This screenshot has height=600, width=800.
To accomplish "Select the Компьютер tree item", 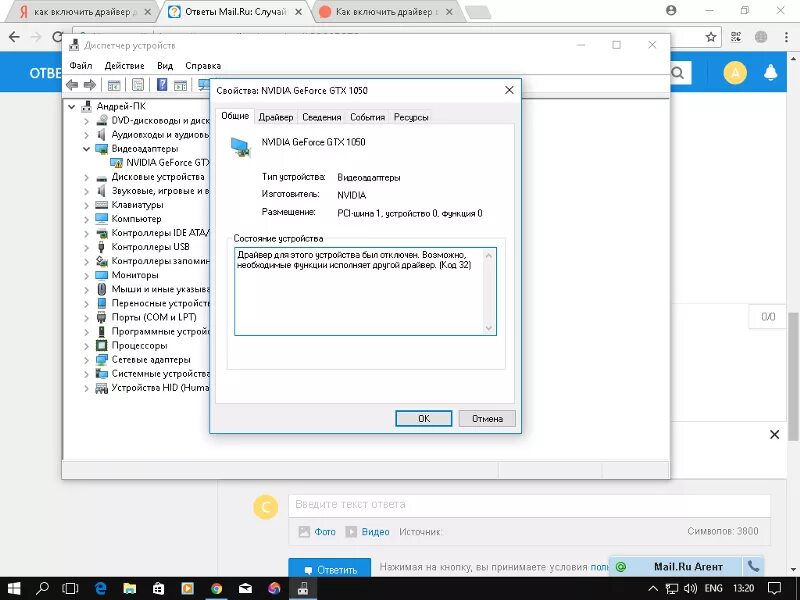I will (x=136, y=219).
